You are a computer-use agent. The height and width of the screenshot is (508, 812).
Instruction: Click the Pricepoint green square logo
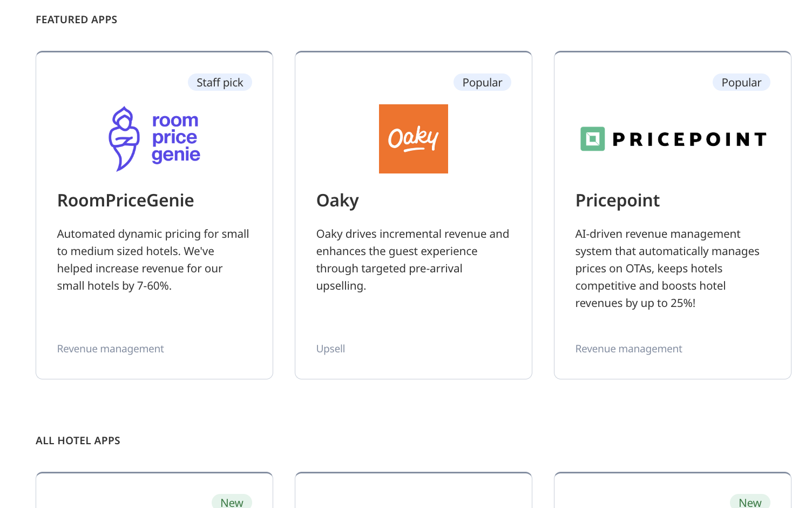(x=592, y=139)
